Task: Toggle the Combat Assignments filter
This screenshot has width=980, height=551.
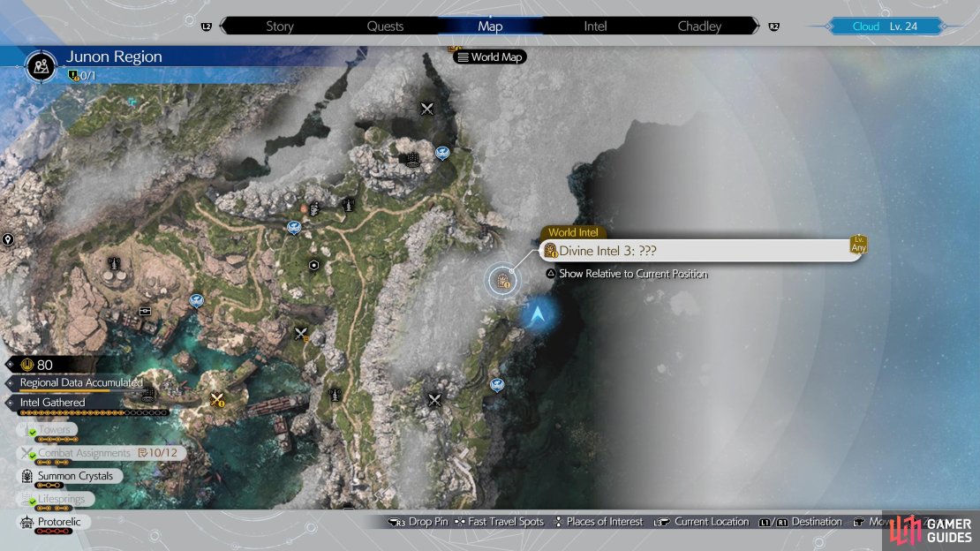Action: coord(102,453)
